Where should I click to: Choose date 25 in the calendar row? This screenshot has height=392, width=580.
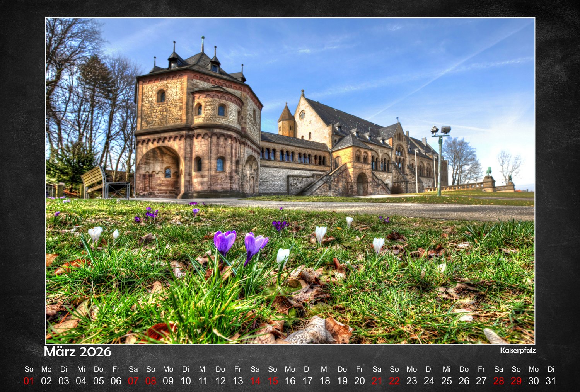point(447,381)
